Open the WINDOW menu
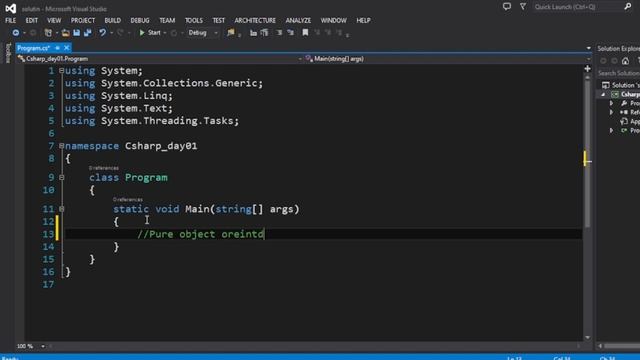Screen dimensions: 640x360 coord(333,20)
